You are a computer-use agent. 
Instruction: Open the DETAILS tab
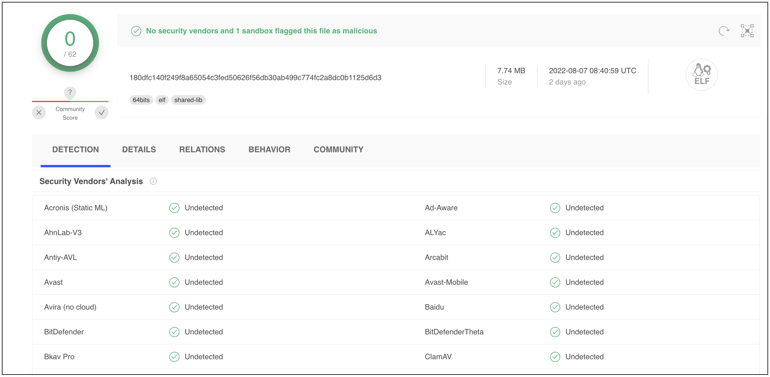point(139,150)
